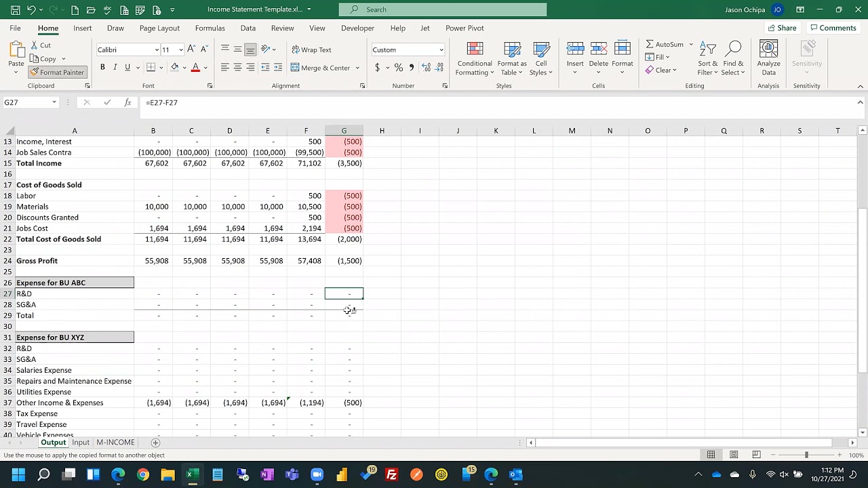Save the workbook from Quick Access Toolbar

pyautogui.click(x=14, y=9)
